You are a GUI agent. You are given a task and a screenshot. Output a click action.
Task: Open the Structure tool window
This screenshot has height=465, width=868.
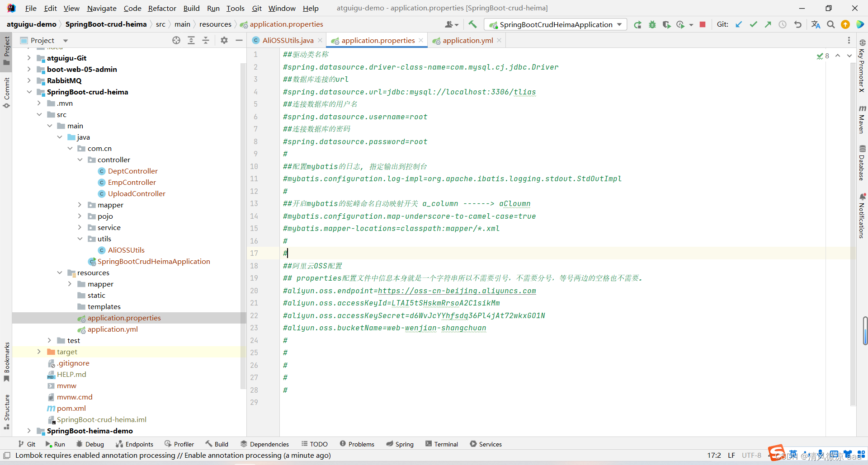(x=6, y=412)
